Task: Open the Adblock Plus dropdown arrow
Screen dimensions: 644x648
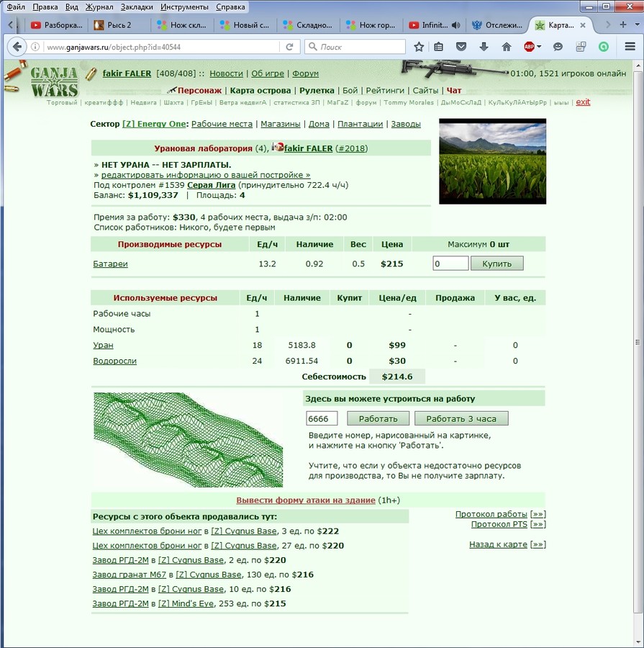Action: coord(539,47)
